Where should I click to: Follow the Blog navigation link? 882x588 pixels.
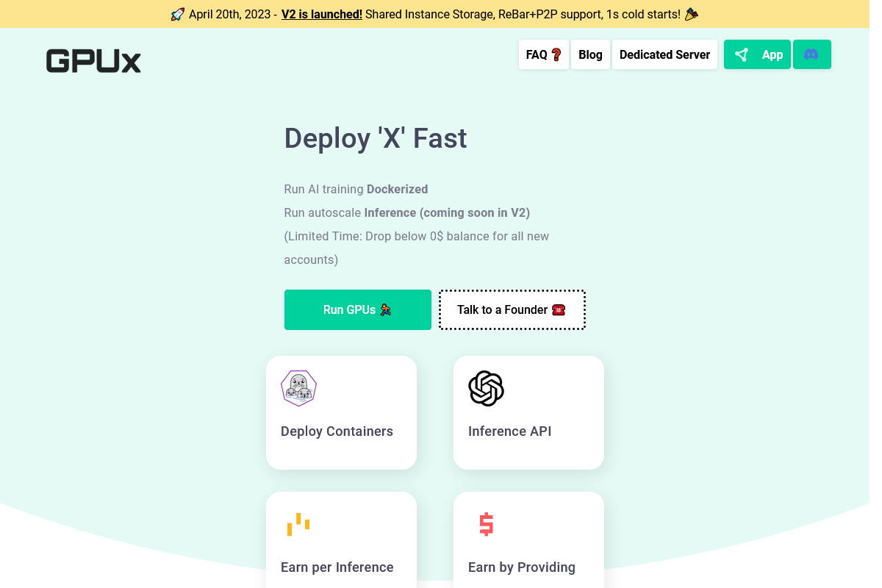click(590, 54)
